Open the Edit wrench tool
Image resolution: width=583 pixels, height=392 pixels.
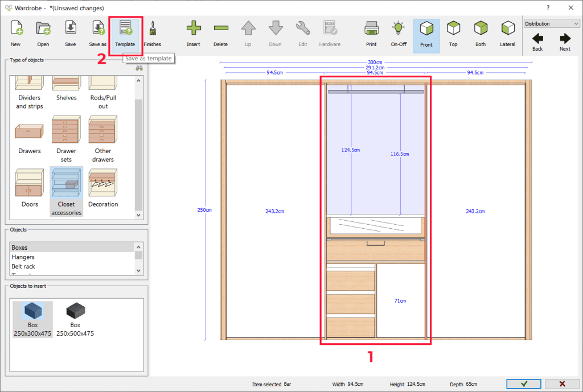coord(303,34)
